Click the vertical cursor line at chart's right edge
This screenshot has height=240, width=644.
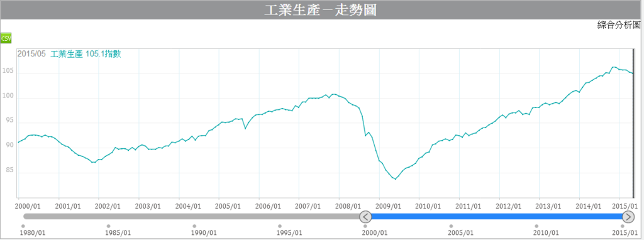click(633, 123)
